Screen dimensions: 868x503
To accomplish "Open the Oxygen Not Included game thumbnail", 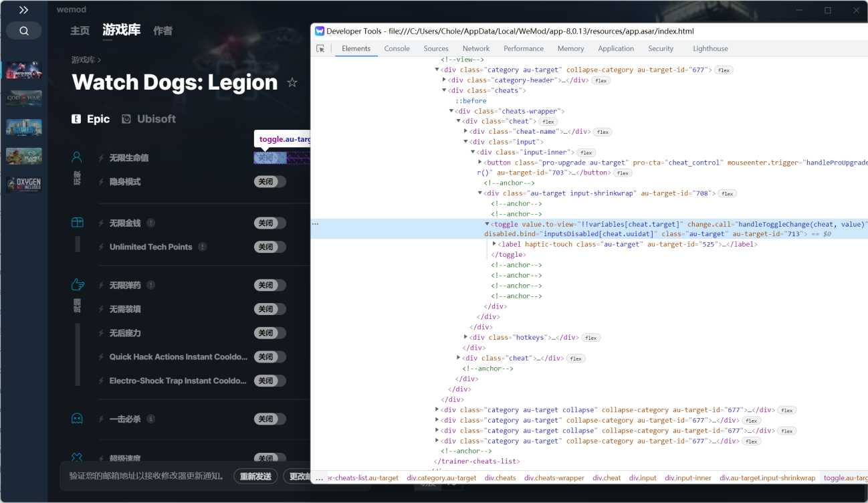I will [x=24, y=185].
